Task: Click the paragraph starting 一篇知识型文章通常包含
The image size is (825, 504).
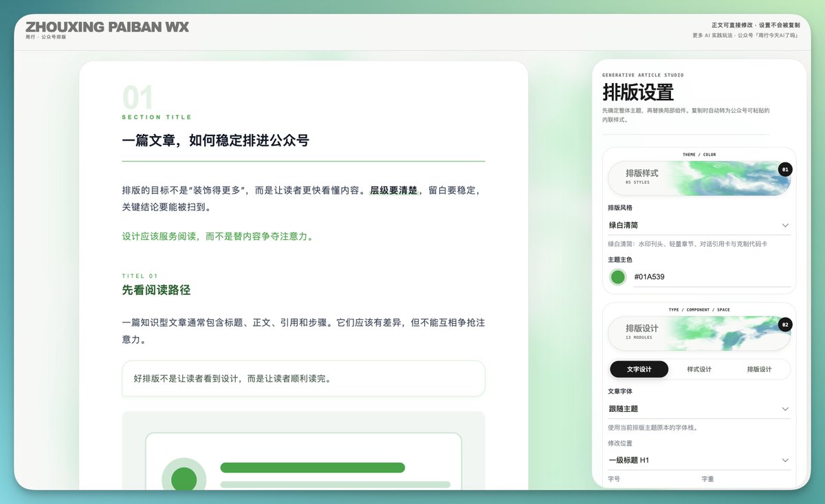Action: pos(303,331)
